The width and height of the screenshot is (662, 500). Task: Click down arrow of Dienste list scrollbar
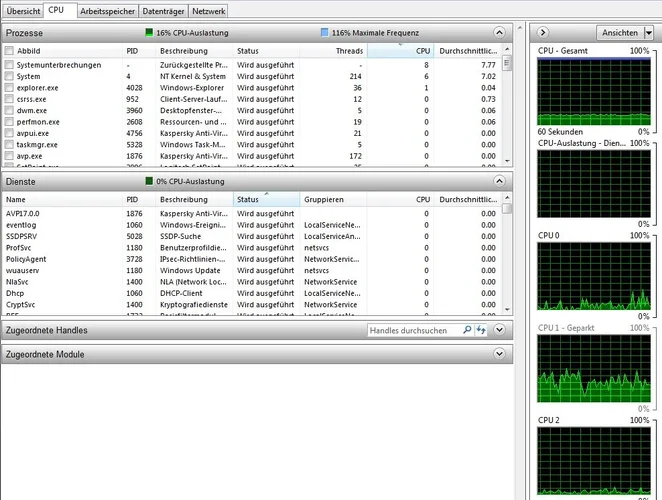507,310
